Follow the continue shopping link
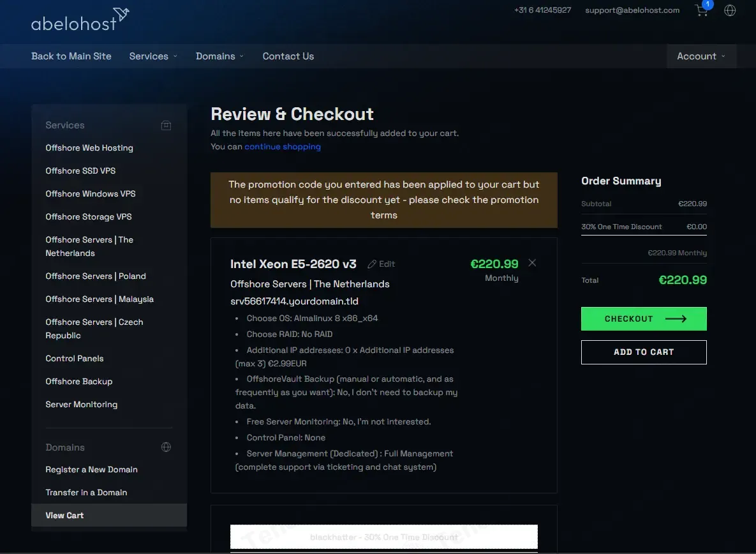Viewport: 756px width, 554px height. [x=283, y=147]
